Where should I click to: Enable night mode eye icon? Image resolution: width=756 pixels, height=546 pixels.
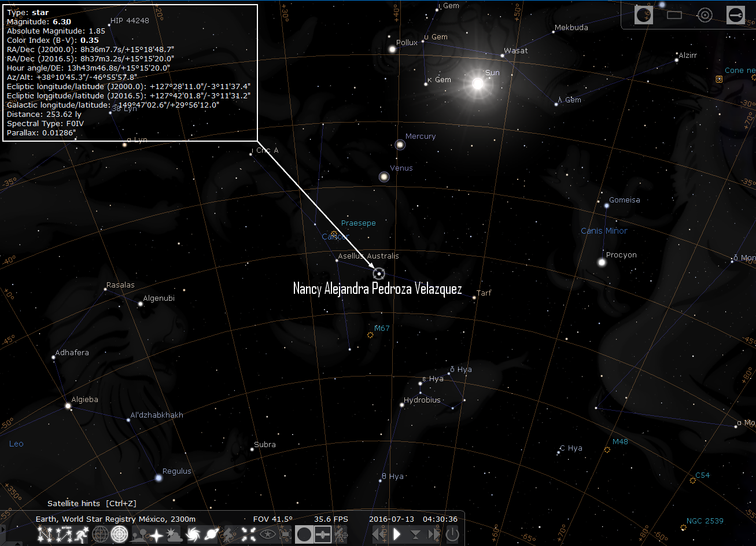(267, 534)
